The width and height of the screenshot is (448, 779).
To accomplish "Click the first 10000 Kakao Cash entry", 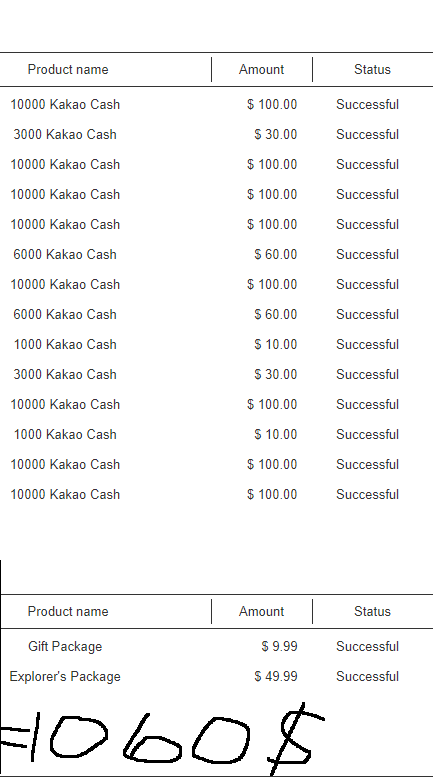I will click(65, 105).
